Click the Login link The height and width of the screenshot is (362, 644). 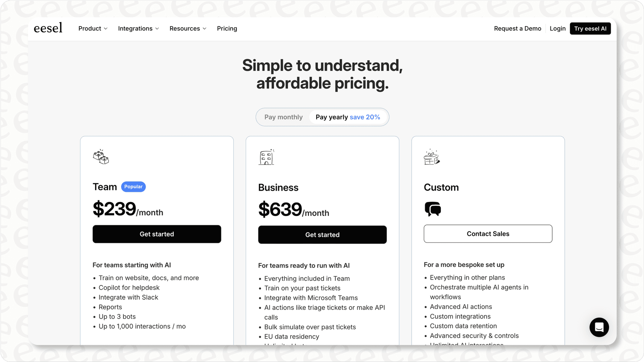(557, 29)
